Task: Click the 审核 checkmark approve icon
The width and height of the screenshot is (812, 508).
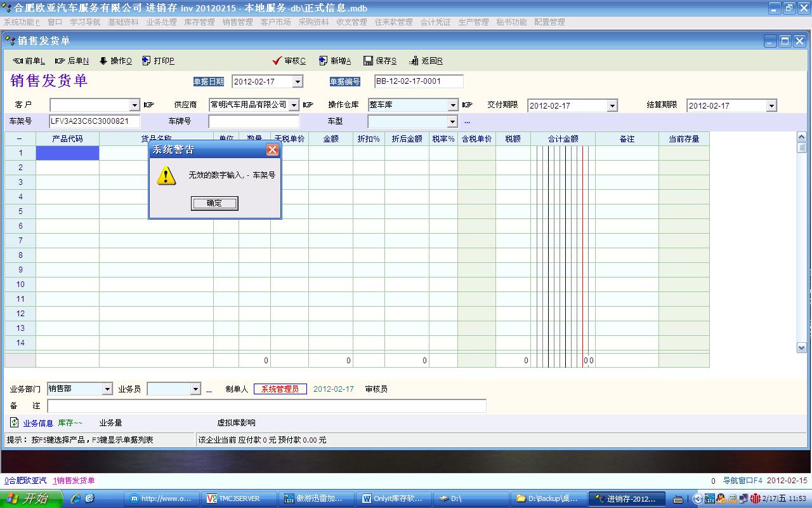Action: 277,61
